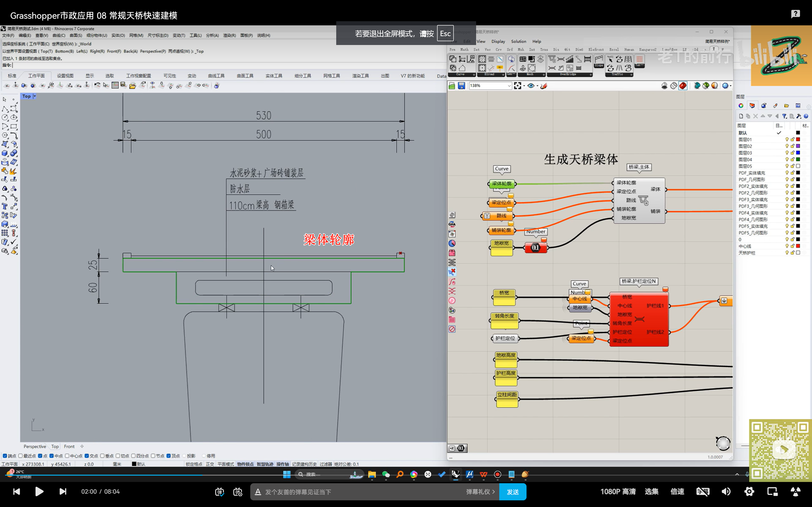Open the Top viewport title dropdown arrow
Image resolution: width=812 pixels, height=507 pixels.
tap(35, 96)
